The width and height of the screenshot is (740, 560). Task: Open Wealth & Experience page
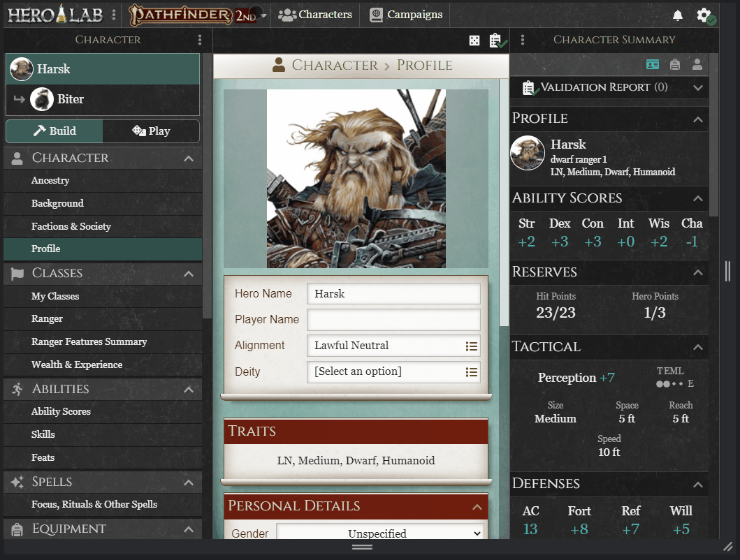pos(103,364)
